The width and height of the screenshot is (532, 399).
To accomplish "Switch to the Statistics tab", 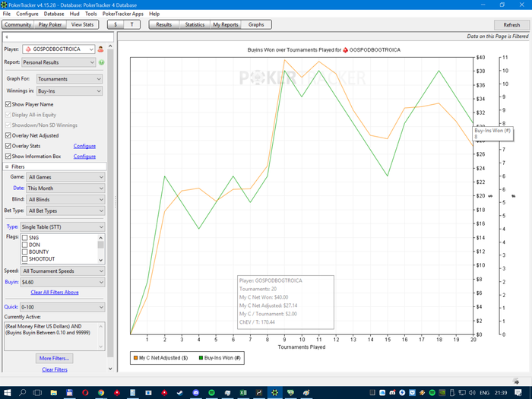I will [195, 24].
